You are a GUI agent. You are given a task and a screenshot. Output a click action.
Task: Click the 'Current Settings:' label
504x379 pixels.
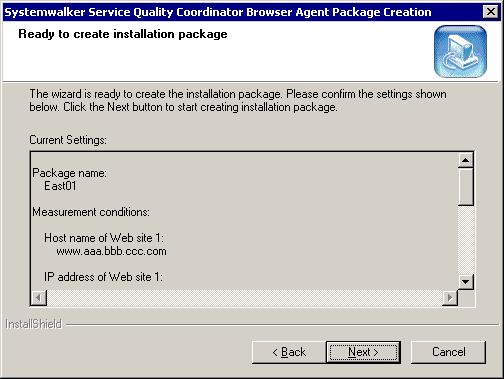pyautogui.click(x=68, y=140)
